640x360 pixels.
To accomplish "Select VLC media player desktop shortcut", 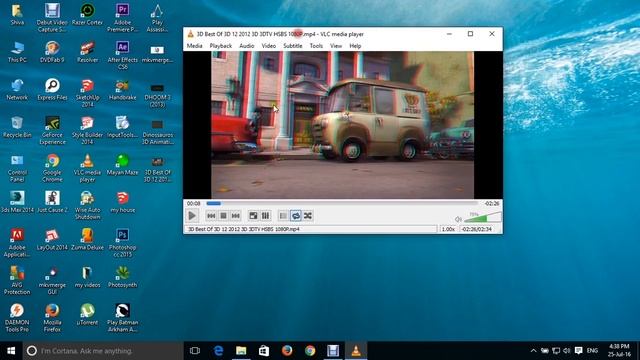I will [x=87, y=168].
